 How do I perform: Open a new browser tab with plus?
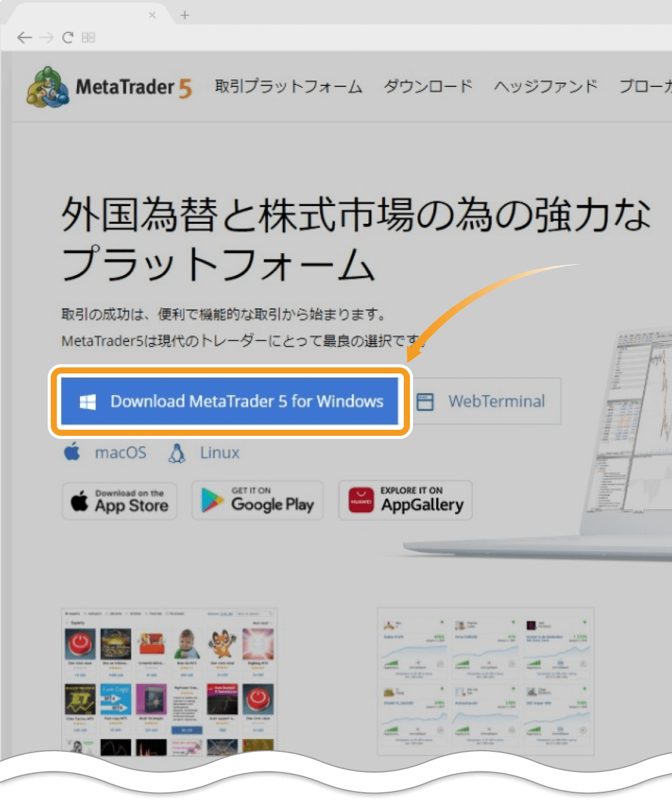click(185, 15)
